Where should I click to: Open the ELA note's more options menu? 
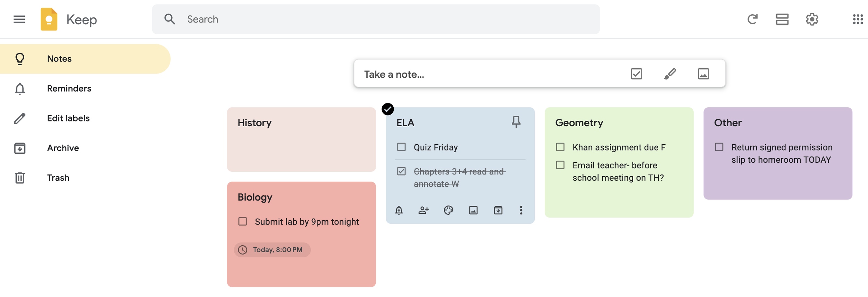pos(521,210)
